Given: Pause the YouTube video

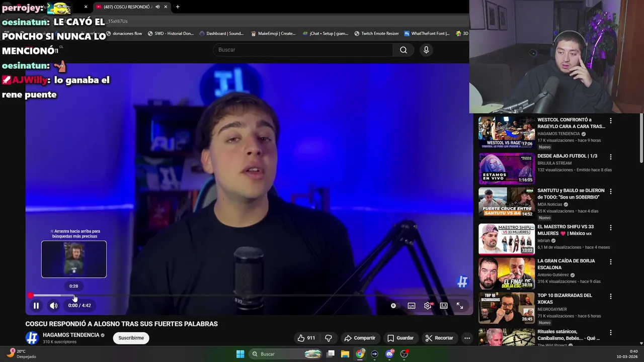Looking at the screenshot, I should [36, 305].
